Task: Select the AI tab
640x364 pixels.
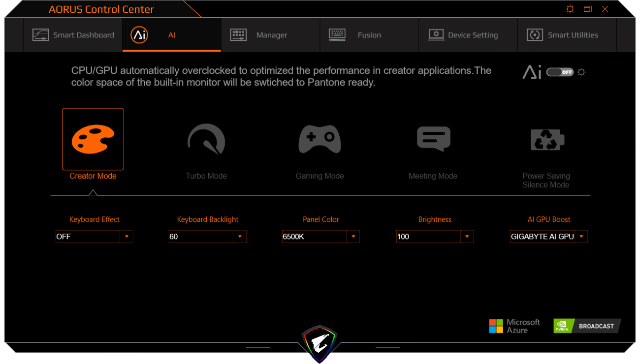Action: tap(172, 35)
